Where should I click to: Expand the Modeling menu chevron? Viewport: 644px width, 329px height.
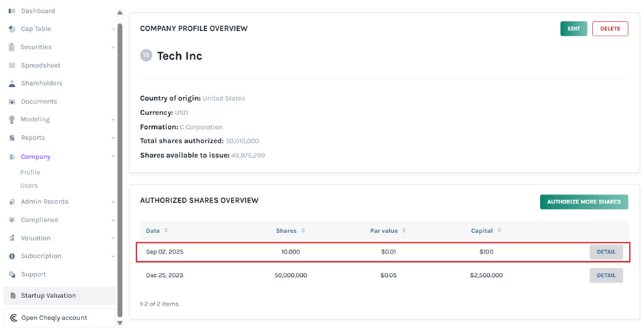[113, 119]
